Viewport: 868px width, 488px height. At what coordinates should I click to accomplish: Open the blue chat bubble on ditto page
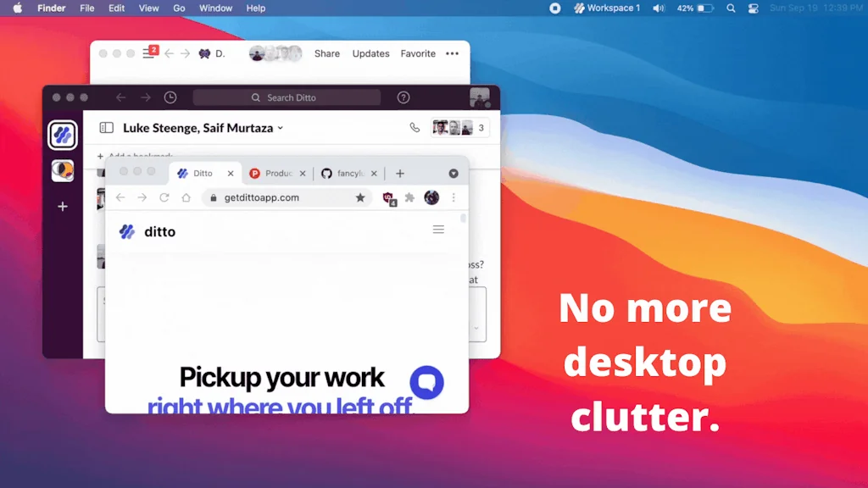coord(426,382)
